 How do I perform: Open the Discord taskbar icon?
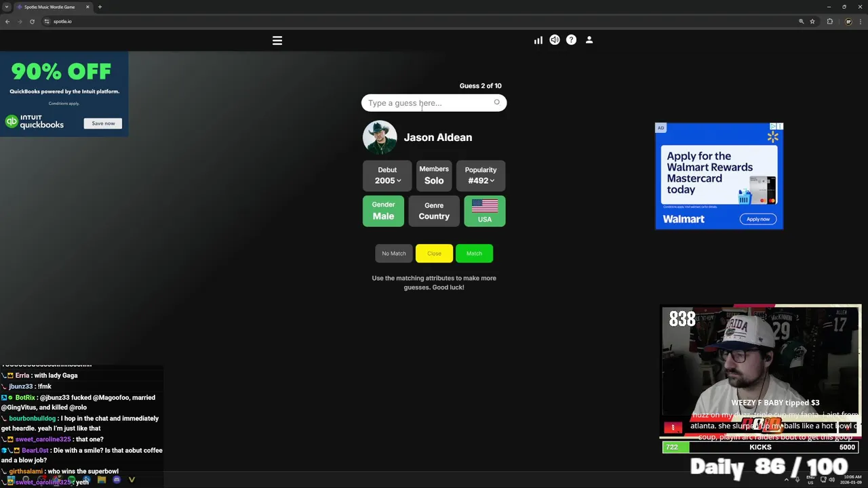point(117,480)
